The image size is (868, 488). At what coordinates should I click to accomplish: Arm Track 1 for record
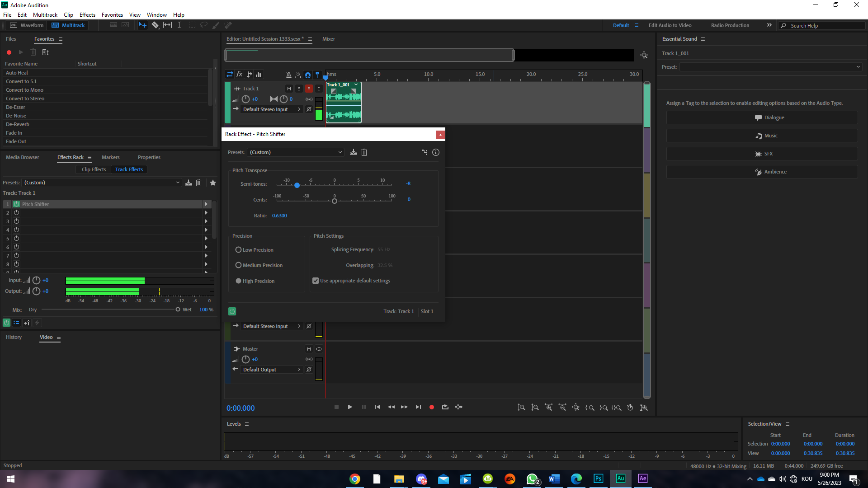(309, 89)
